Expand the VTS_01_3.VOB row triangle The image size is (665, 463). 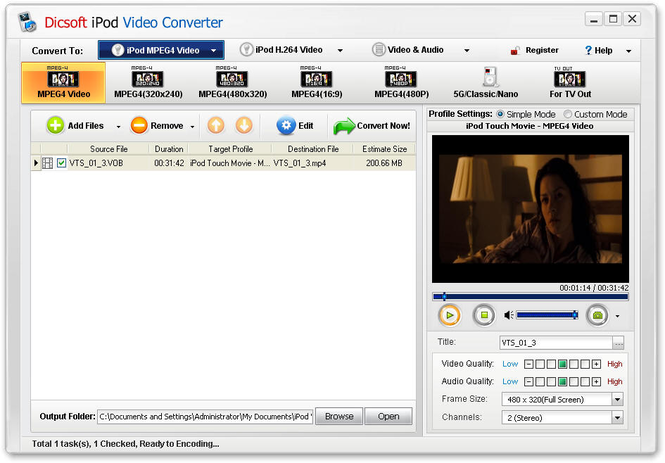36,163
